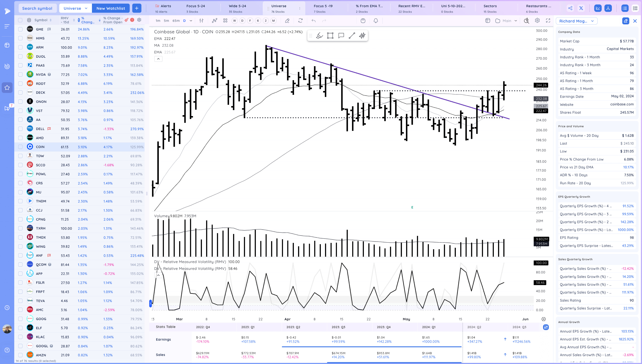Viewport: 642px width, 364px height.
Task: Open the share icon in top bar
Action: [570, 8]
